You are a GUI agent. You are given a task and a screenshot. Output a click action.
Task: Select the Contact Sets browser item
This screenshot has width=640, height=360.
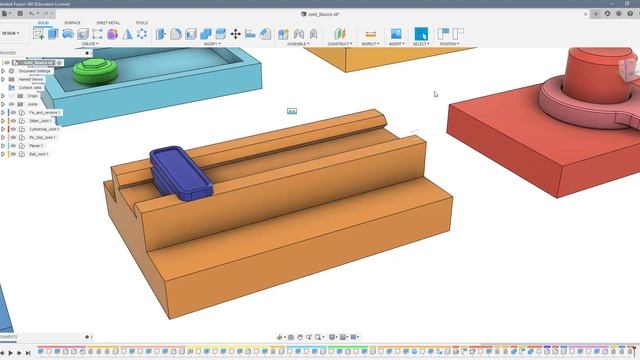pos(30,88)
